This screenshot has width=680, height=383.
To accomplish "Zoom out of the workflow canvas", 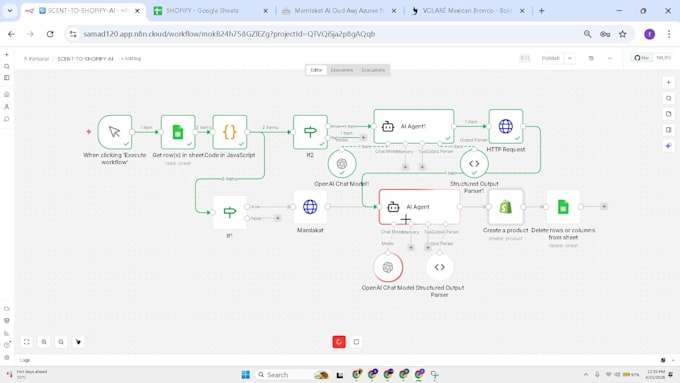I will pyautogui.click(x=61, y=342).
